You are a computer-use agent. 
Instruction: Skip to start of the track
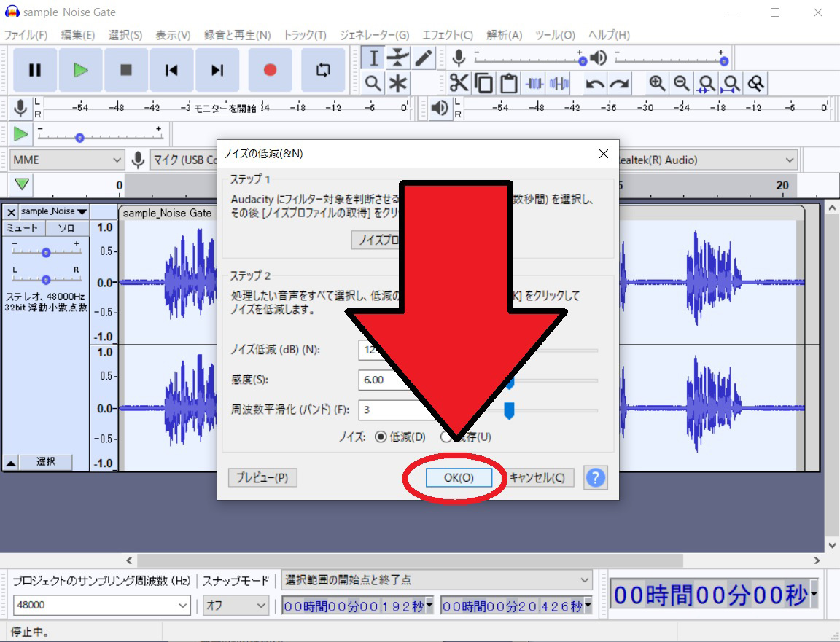[x=171, y=70]
